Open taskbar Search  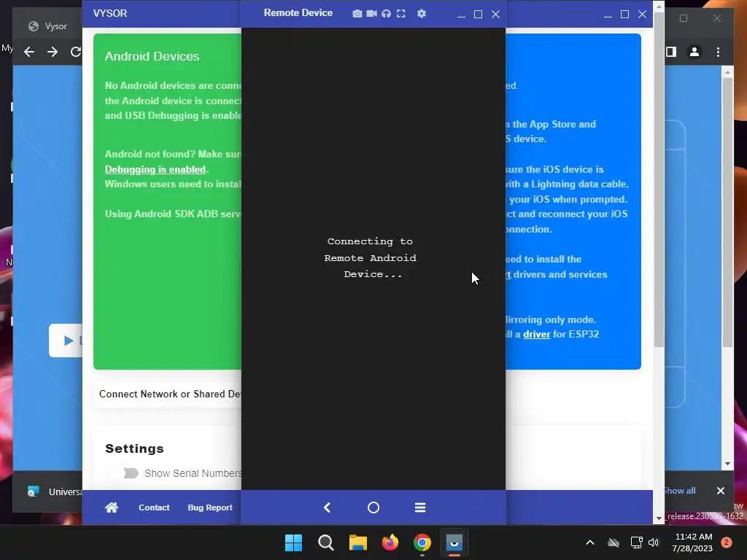click(326, 542)
